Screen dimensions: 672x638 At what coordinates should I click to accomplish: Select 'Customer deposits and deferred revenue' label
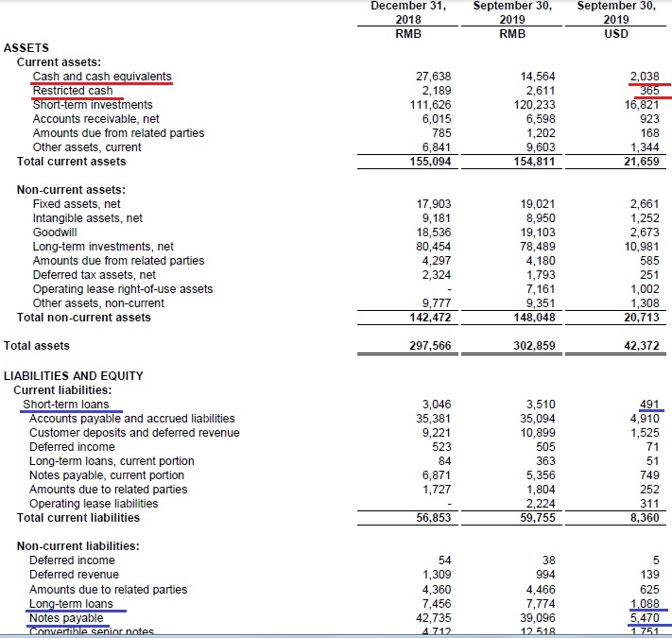point(134,432)
